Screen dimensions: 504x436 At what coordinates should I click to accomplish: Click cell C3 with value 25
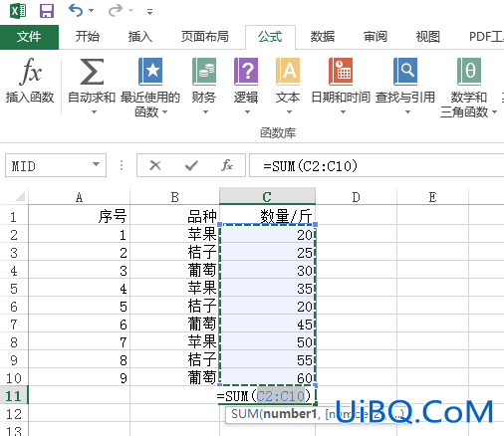[x=267, y=253]
